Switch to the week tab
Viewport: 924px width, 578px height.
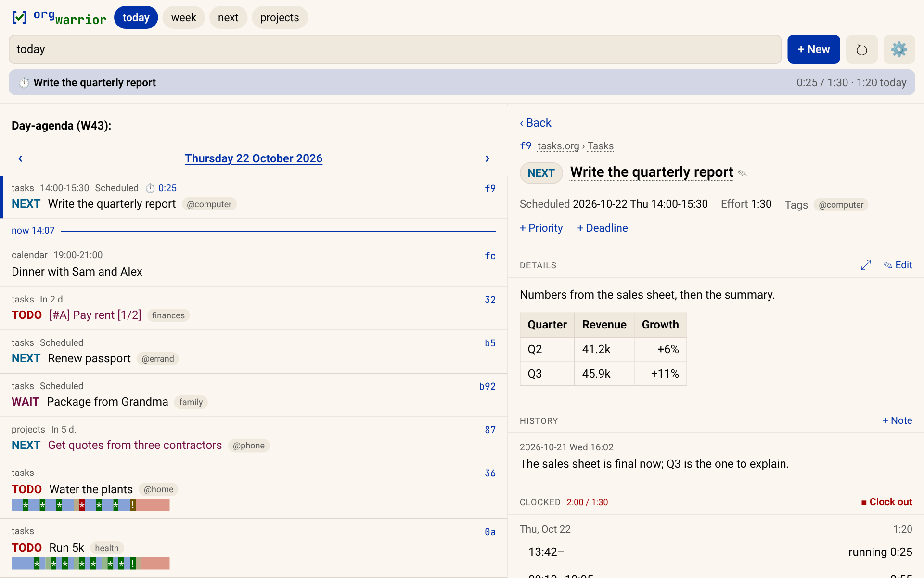[183, 17]
